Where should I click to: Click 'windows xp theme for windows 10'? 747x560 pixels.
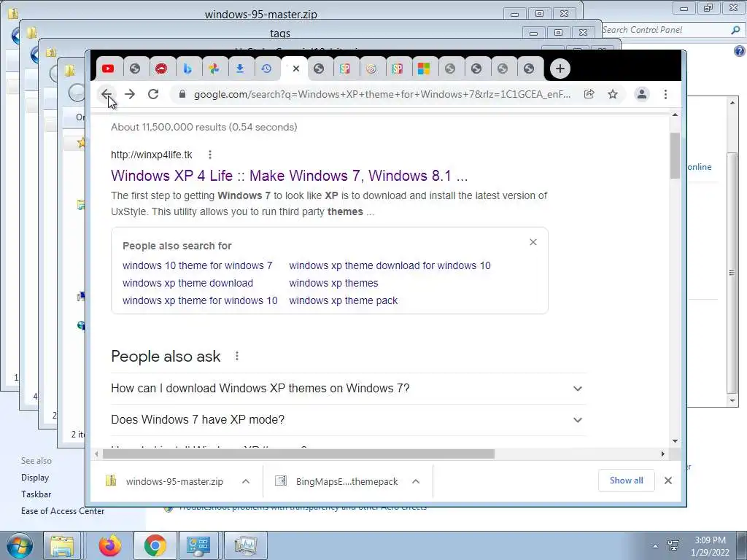click(x=200, y=300)
